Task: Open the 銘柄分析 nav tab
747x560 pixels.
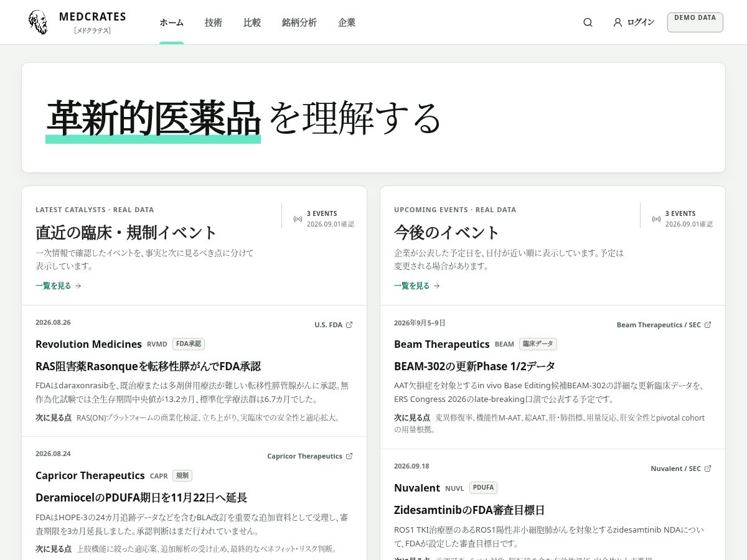Action: point(299,22)
